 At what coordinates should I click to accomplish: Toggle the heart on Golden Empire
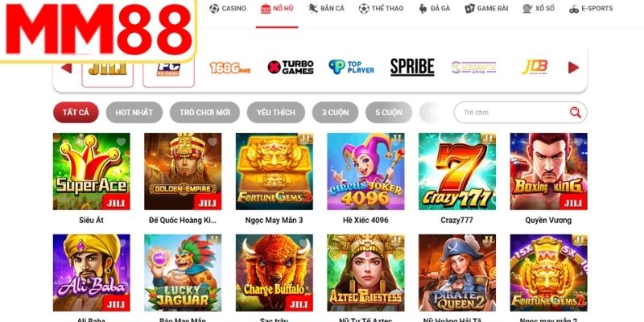point(212,142)
